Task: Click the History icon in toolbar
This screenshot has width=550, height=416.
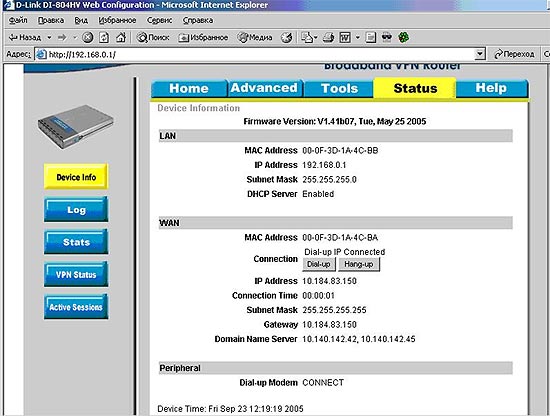Action: point(287,37)
